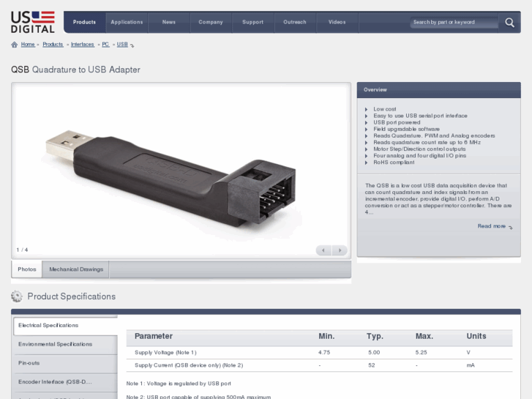Click 'Note 1: Voltage is regulated by USB port'
Image resolution: width=532 pixels, height=399 pixels.
pyautogui.click(x=179, y=384)
